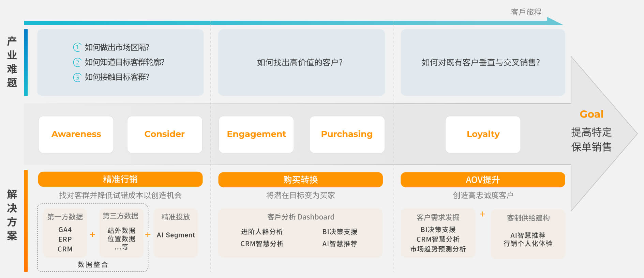The image size is (644, 278).
Task: Click CRM智慧分析 in the Dashboard card
Action: tap(262, 244)
